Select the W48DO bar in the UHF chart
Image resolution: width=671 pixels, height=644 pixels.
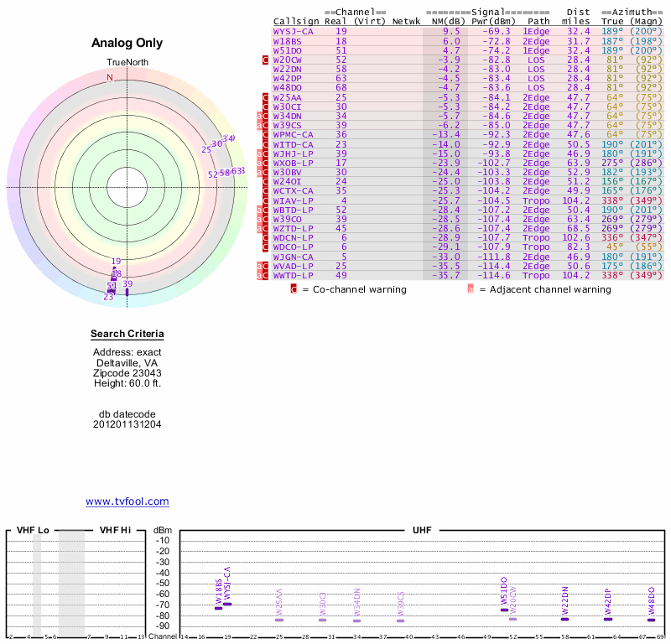pos(651,620)
